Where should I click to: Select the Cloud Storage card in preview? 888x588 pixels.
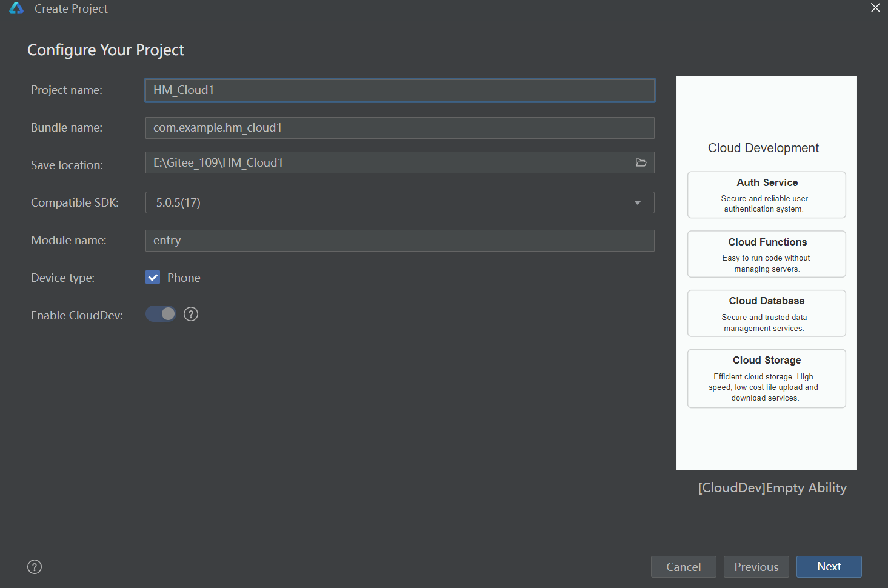pyautogui.click(x=767, y=378)
